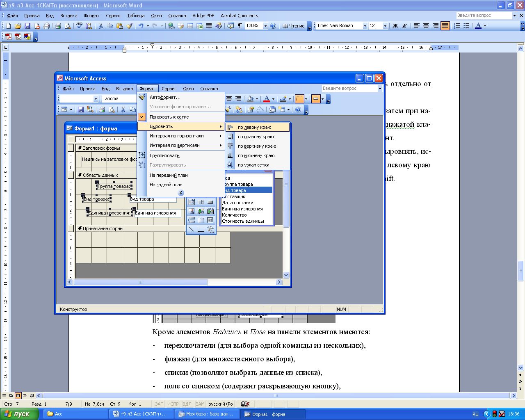Apply numbered list formatting

tap(457, 26)
